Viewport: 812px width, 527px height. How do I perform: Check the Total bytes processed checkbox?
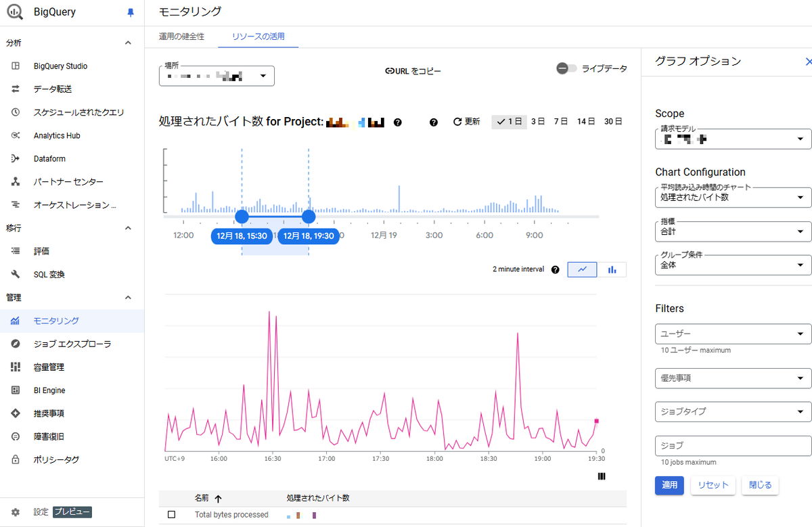coord(171,515)
